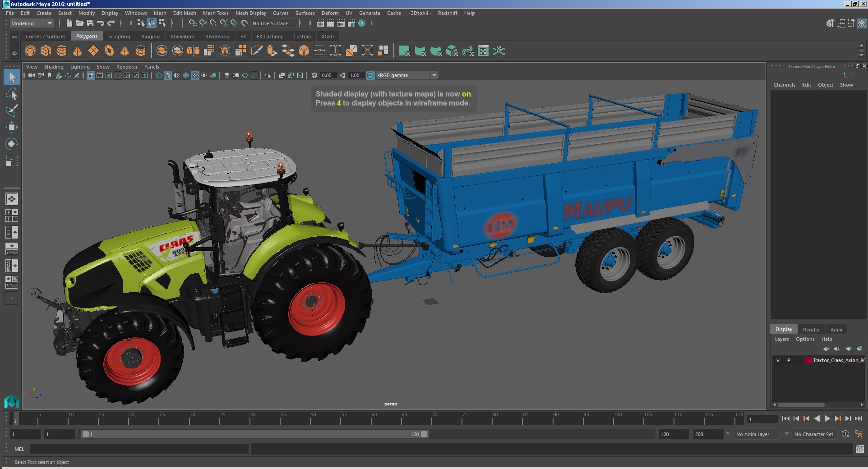Image resolution: width=868 pixels, height=469 pixels.
Task: Click the red Tractor layer color swatch
Action: pyautogui.click(x=808, y=360)
